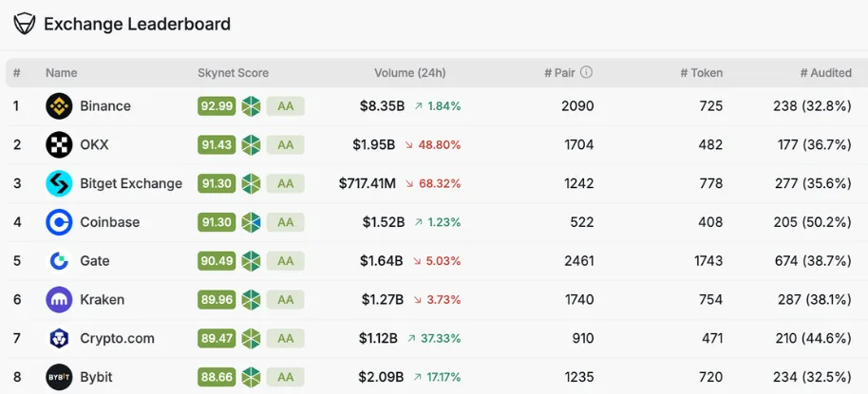Click the red down arrow in OKX's volume change
The image size is (868, 394).
pyautogui.click(x=409, y=145)
